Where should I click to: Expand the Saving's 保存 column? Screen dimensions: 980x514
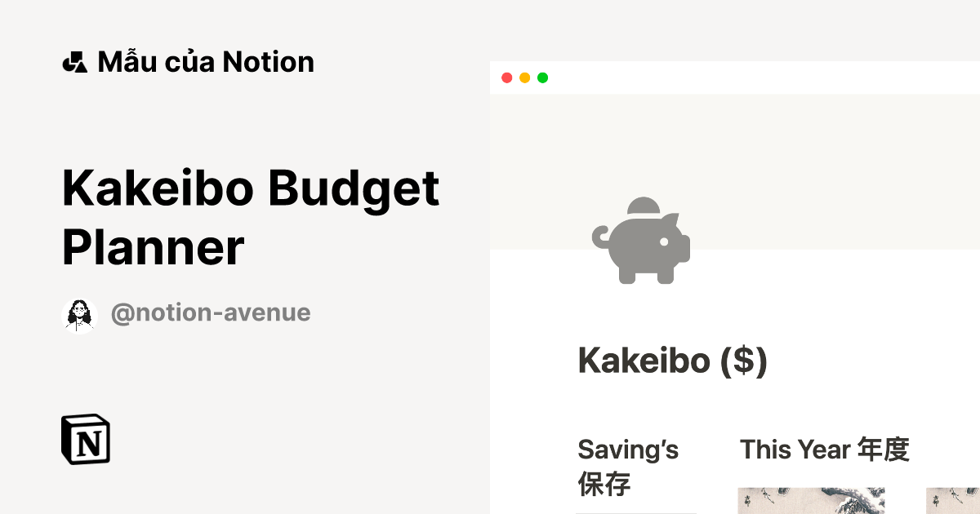click(628, 467)
